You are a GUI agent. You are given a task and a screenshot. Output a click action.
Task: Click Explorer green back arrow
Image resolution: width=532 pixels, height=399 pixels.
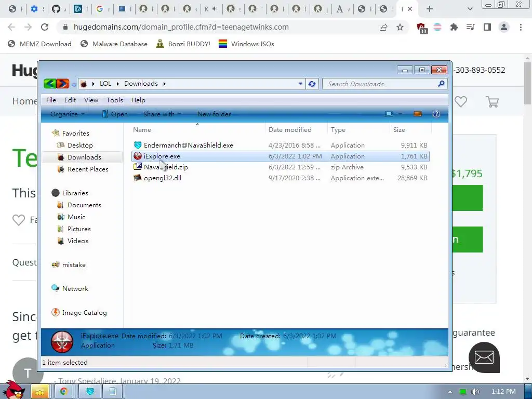click(50, 84)
